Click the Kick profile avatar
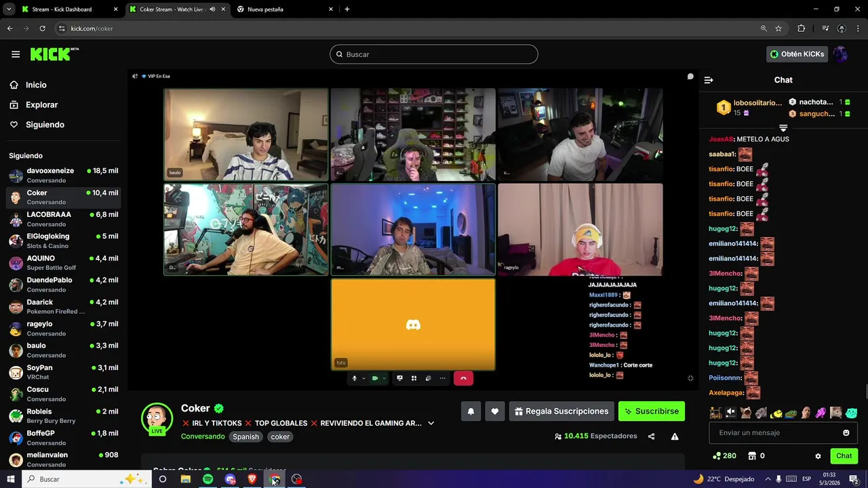The width and height of the screenshot is (868, 488). [841, 54]
